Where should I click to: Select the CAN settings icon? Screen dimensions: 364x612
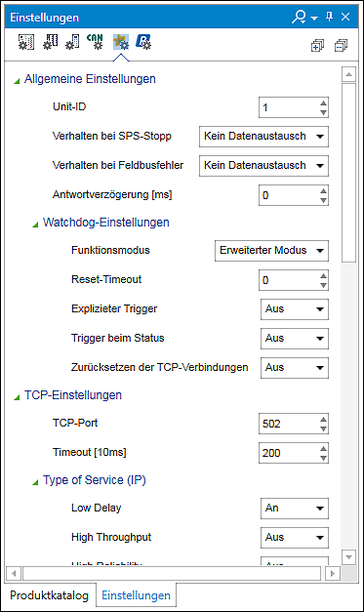click(x=95, y=42)
